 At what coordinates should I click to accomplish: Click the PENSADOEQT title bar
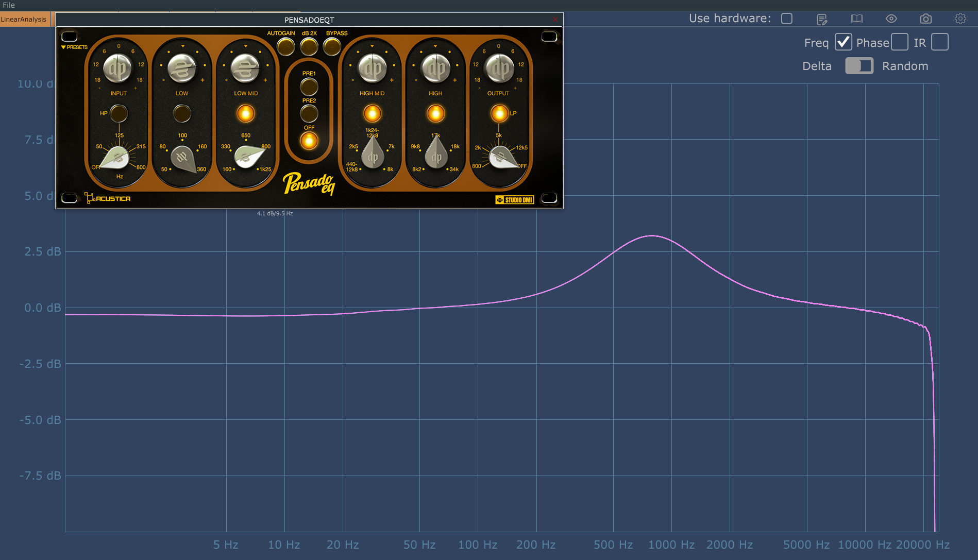click(309, 20)
